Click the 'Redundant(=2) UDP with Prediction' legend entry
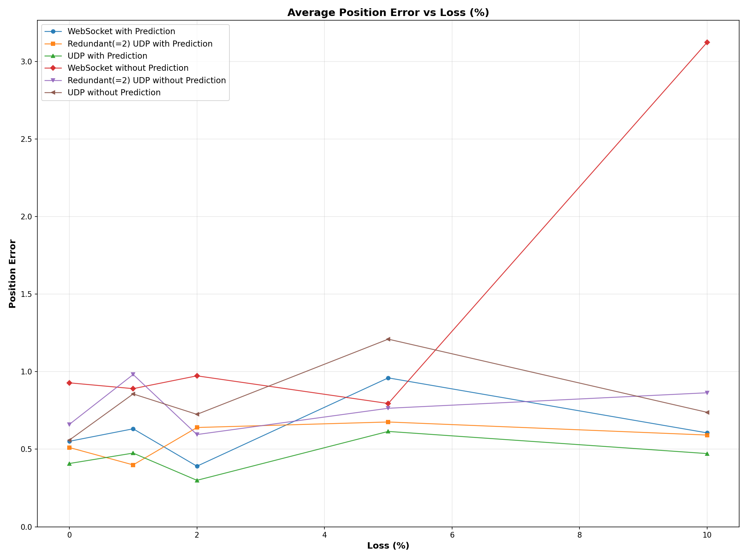 (129, 44)
